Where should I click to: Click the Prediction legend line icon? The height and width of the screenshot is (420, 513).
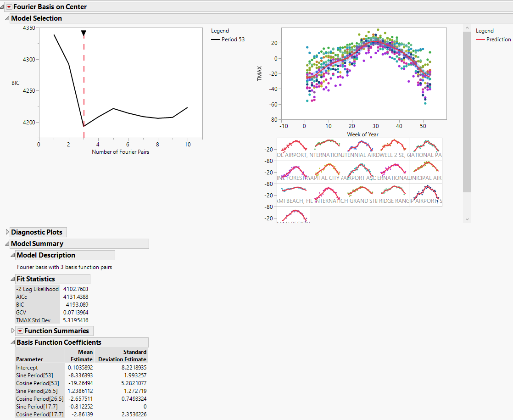pos(480,39)
